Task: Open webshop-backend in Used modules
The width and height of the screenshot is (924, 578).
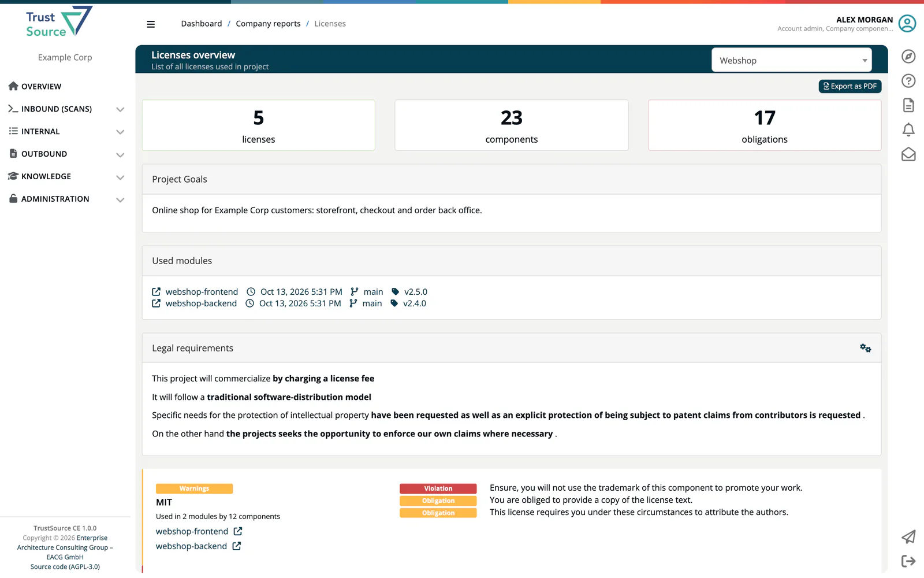Action: tap(201, 303)
